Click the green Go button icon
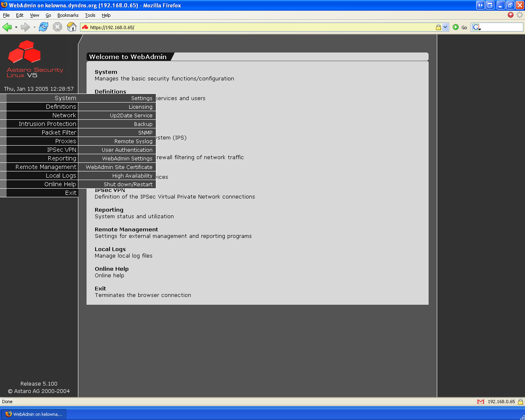Screen dimensions: 525x420 tap(456, 27)
